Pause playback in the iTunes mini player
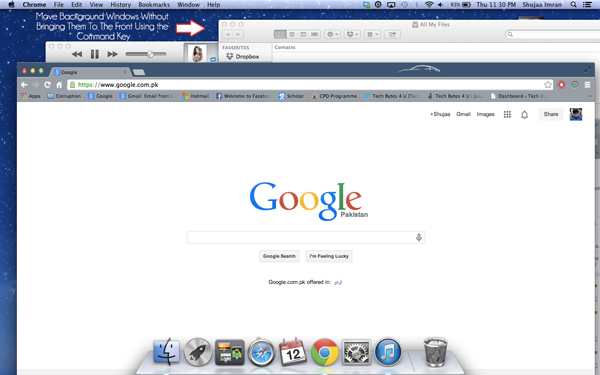This screenshot has height=375, width=600. pos(95,54)
